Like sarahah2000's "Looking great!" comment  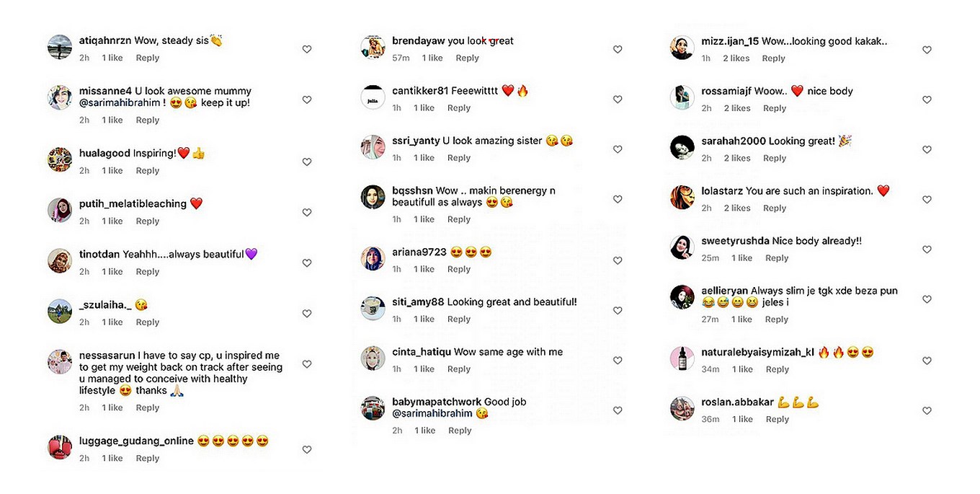(x=927, y=150)
